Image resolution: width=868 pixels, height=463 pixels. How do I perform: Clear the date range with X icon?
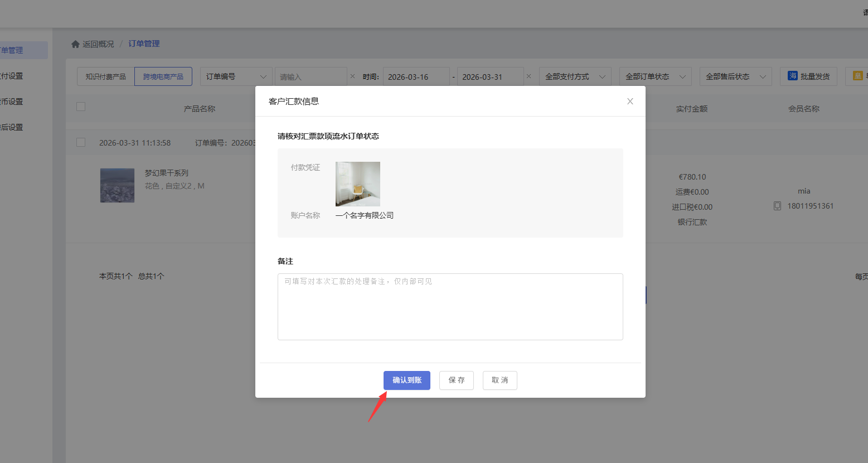pos(528,76)
